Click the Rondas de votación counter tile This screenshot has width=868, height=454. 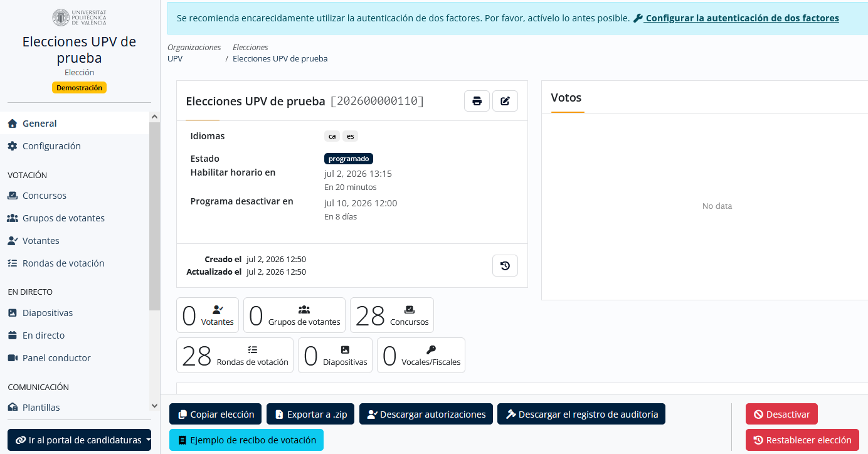(x=235, y=356)
